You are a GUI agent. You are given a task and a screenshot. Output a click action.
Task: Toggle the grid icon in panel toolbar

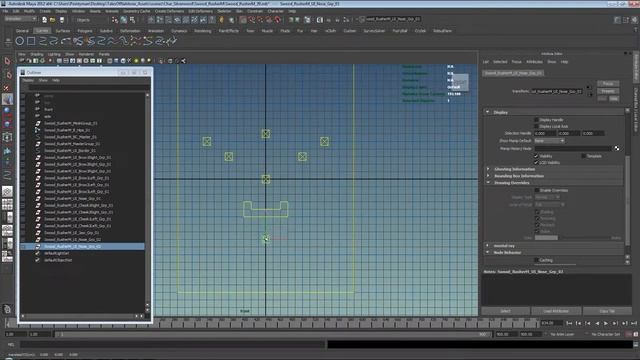(x=59, y=61)
